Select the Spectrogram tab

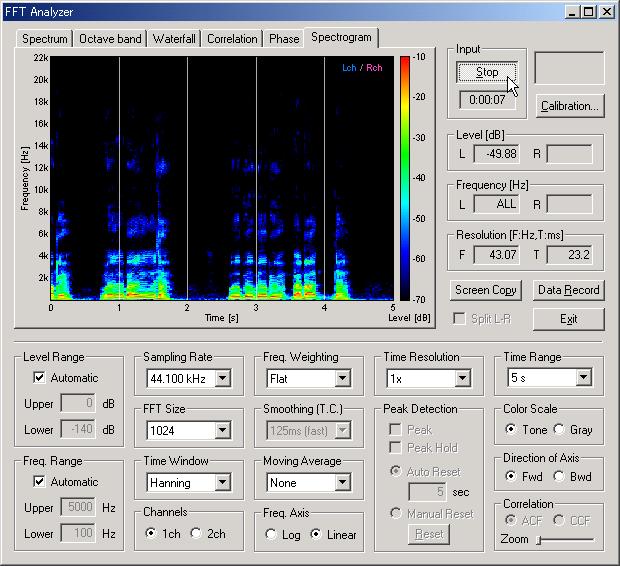341,37
